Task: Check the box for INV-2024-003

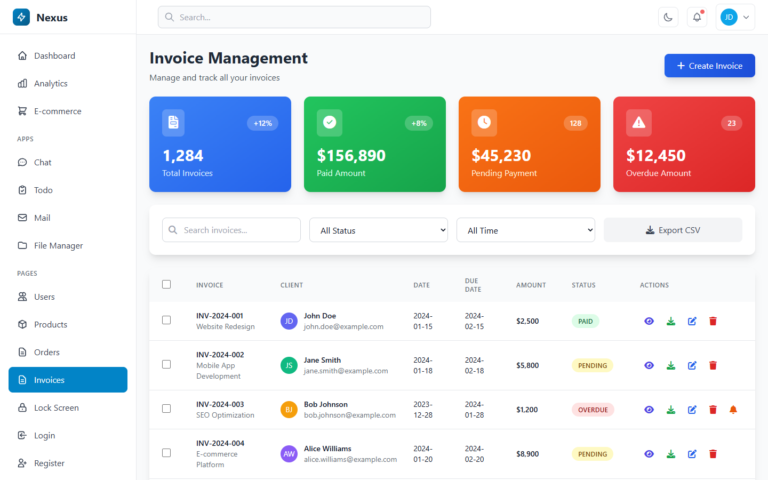Action: 167,408
